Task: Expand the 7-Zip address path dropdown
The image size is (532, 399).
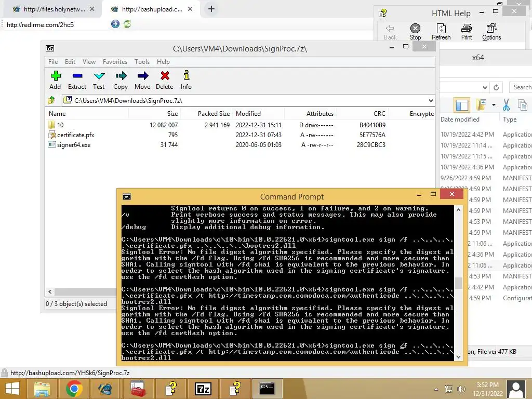Action: click(x=431, y=100)
